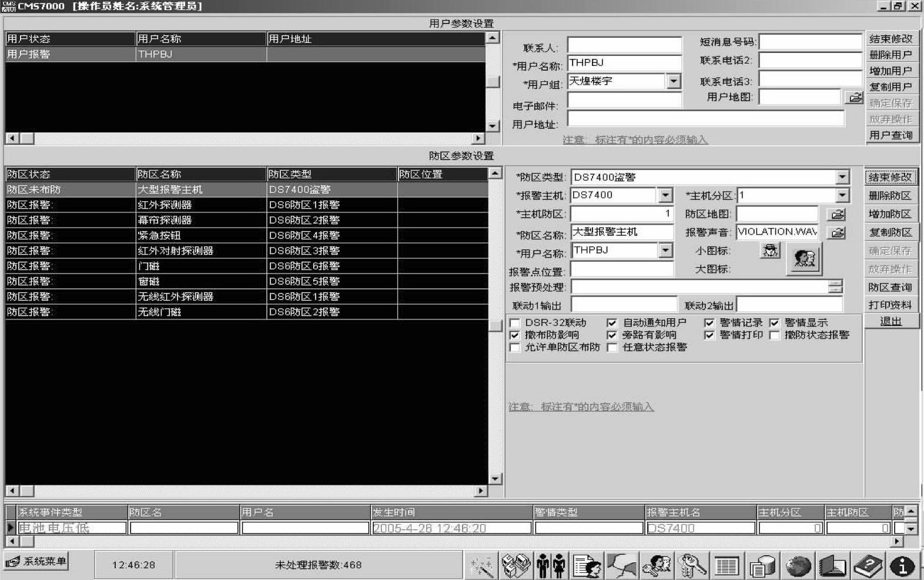Open the help book question mark icon
Image resolution: width=924 pixels, height=580 pixels.
pyautogui.click(x=868, y=566)
